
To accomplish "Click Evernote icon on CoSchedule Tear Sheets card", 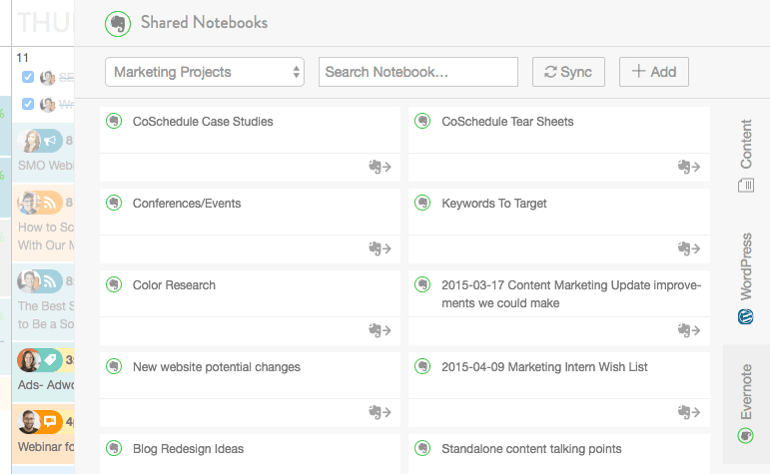I will [x=422, y=121].
